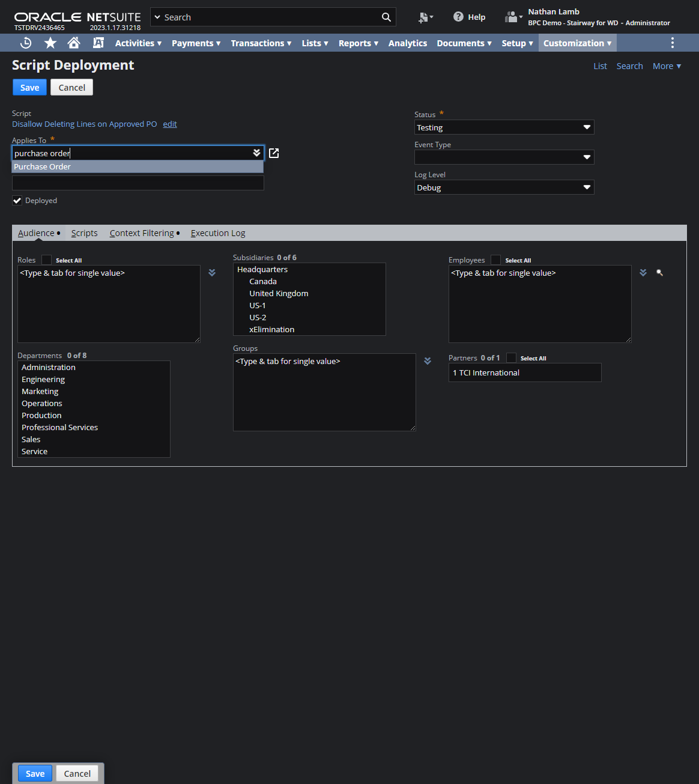The height and width of the screenshot is (784, 699).
Task: Open the Setup menu
Action: (x=518, y=43)
